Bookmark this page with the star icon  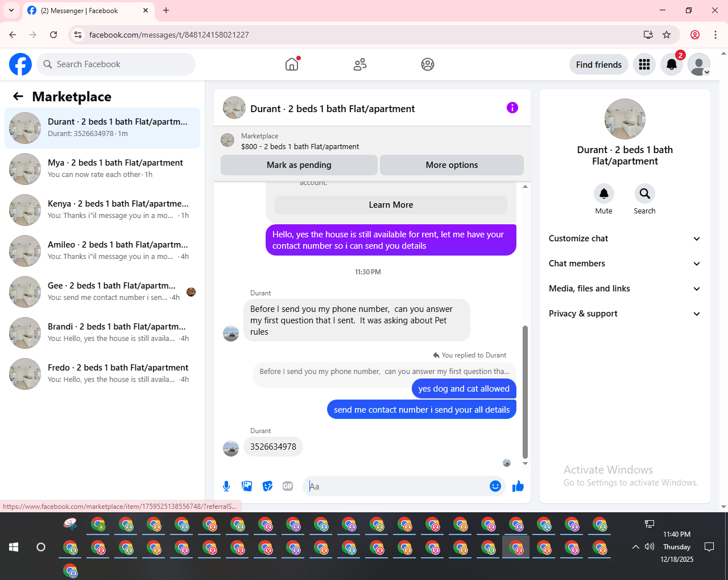(x=667, y=35)
